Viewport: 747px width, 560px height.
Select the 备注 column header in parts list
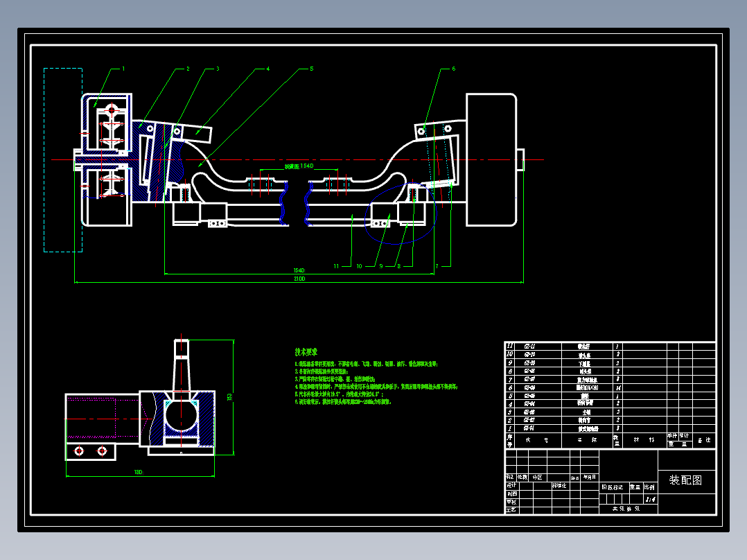[704, 440]
